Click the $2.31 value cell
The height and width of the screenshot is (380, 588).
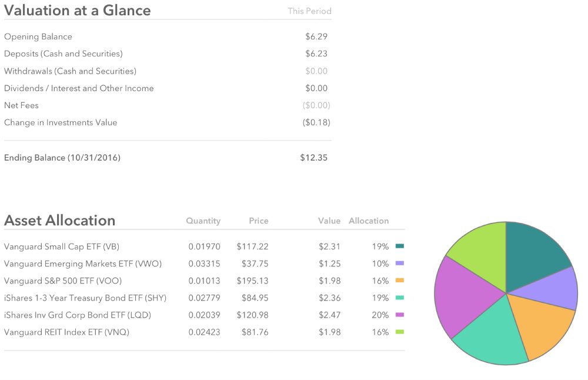[x=329, y=247]
